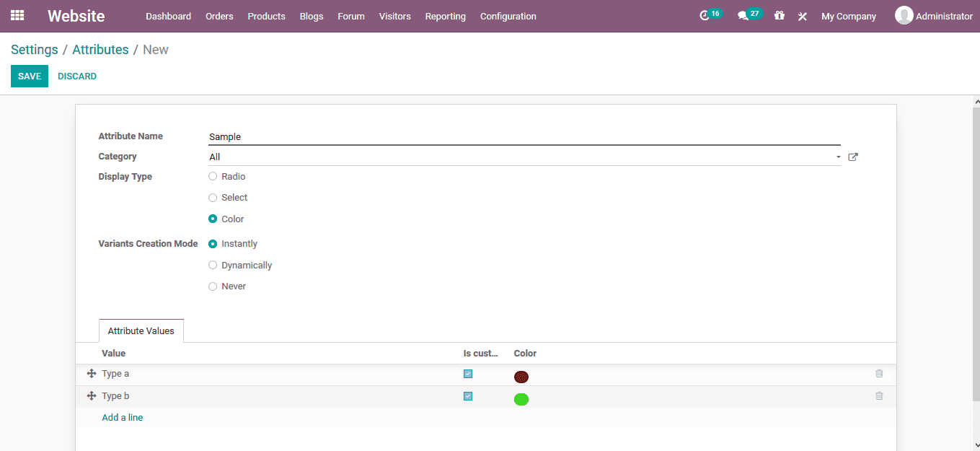Viewport: 980px width, 451px height.
Task: Go to the Configuration menu
Action: (x=508, y=15)
